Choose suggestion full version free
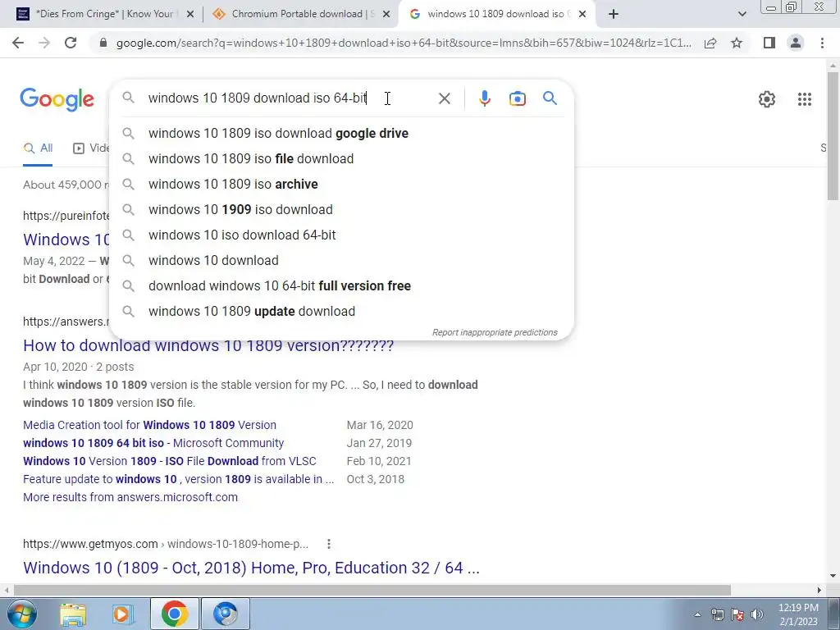The height and width of the screenshot is (630, 840). click(341, 285)
